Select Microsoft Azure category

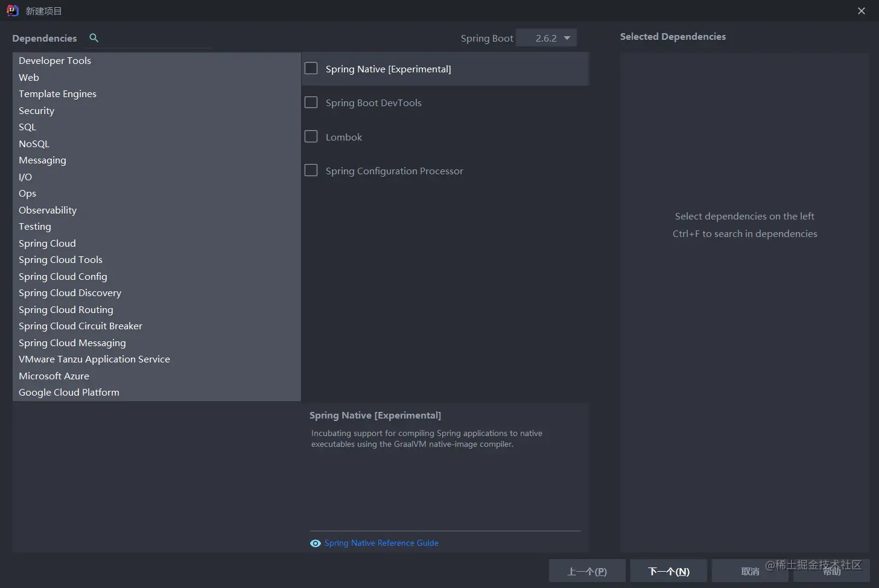157,376
